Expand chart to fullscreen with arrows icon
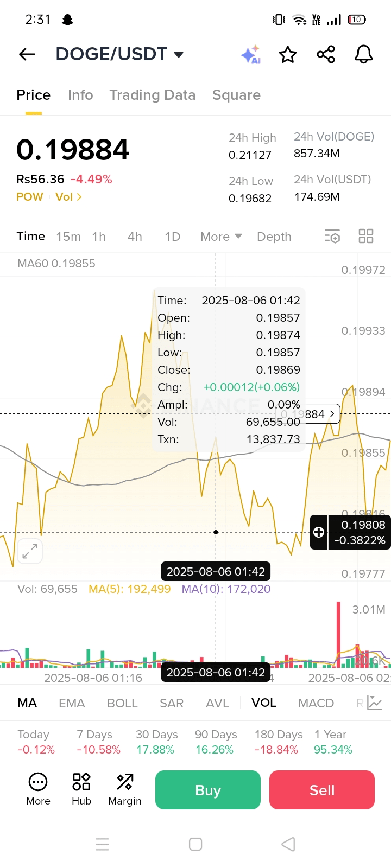Image resolution: width=391 pixels, height=868 pixels. pos(29,552)
